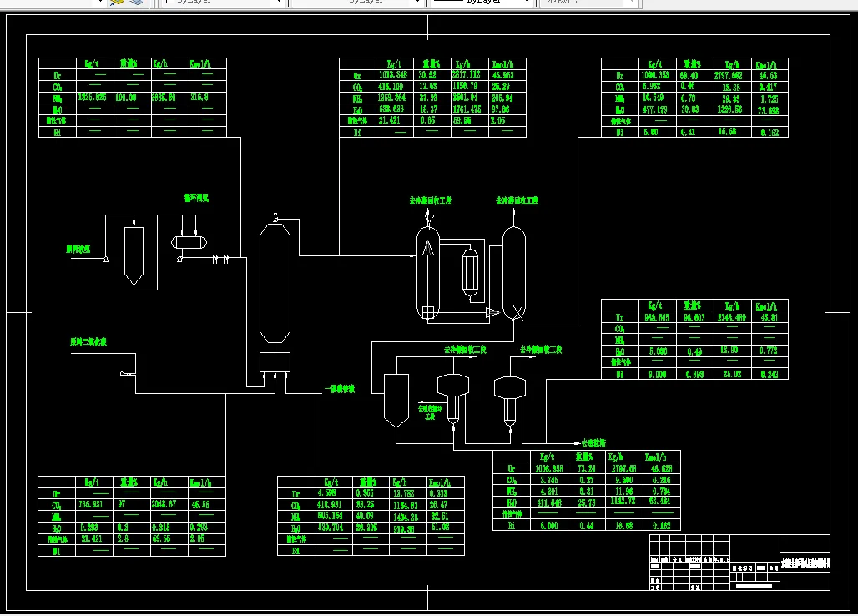Click cell '0.772' in right middle table

pos(768,351)
